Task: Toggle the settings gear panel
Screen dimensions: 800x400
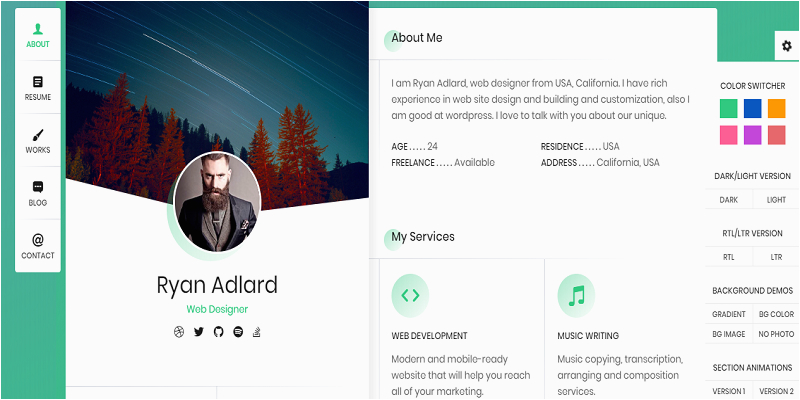Action: point(787,46)
